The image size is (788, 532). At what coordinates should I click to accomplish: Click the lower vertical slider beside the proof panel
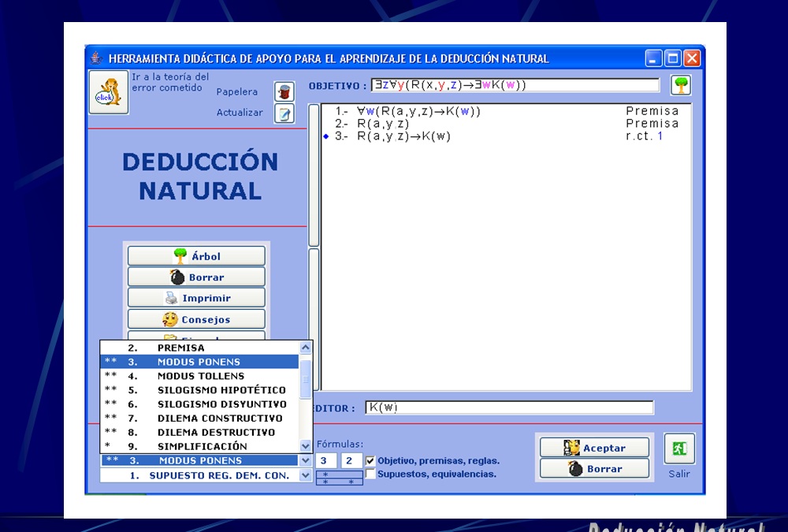(x=314, y=319)
